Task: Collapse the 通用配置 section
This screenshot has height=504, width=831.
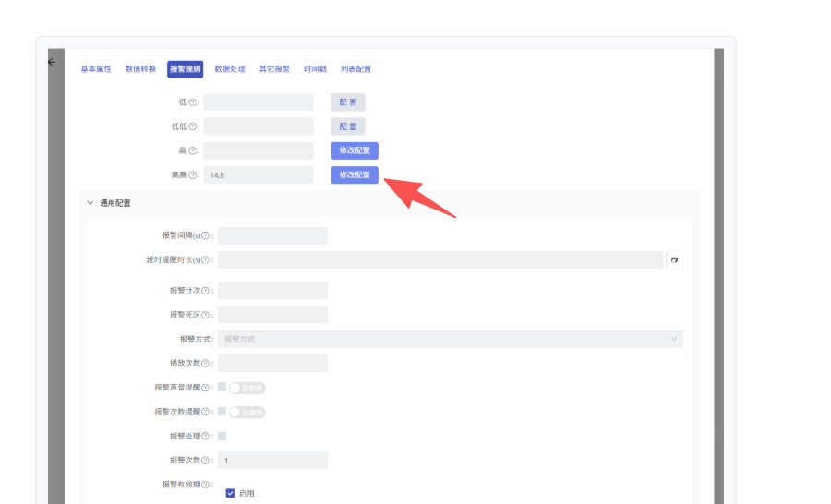Action: click(x=90, y=202)
